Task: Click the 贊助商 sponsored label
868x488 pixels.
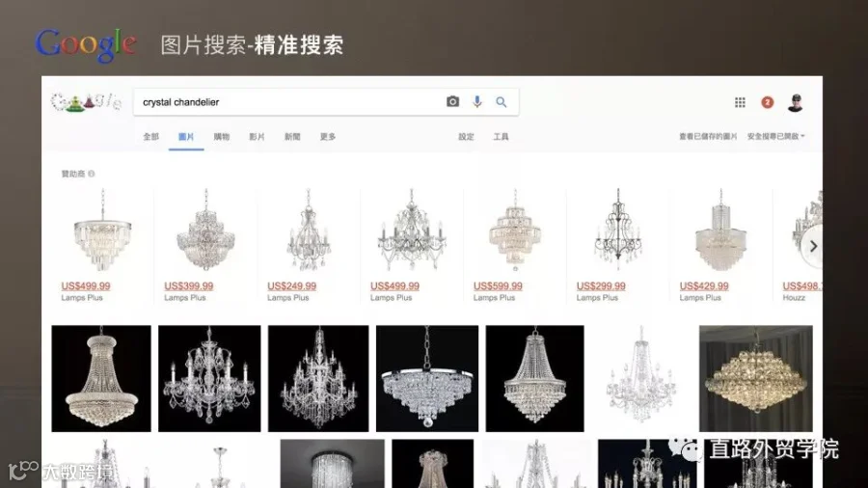Action: [73, 174]
